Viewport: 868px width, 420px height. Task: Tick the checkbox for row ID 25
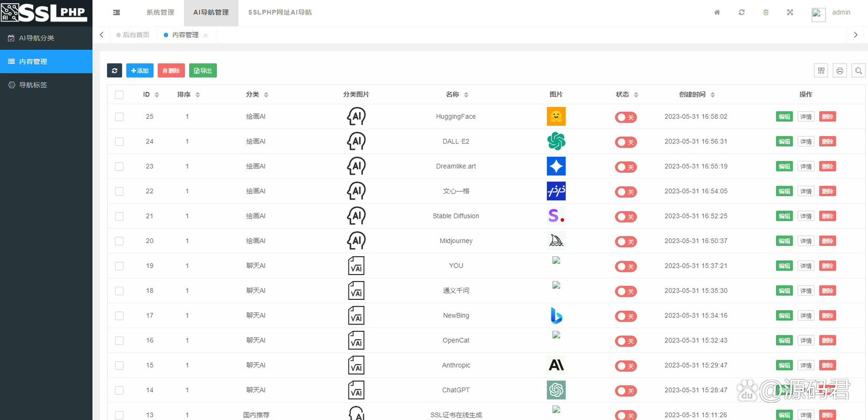coord(119,117)
